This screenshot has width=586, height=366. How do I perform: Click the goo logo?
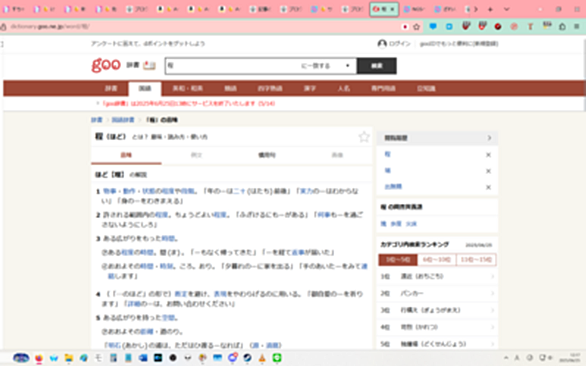coord(106,65)
